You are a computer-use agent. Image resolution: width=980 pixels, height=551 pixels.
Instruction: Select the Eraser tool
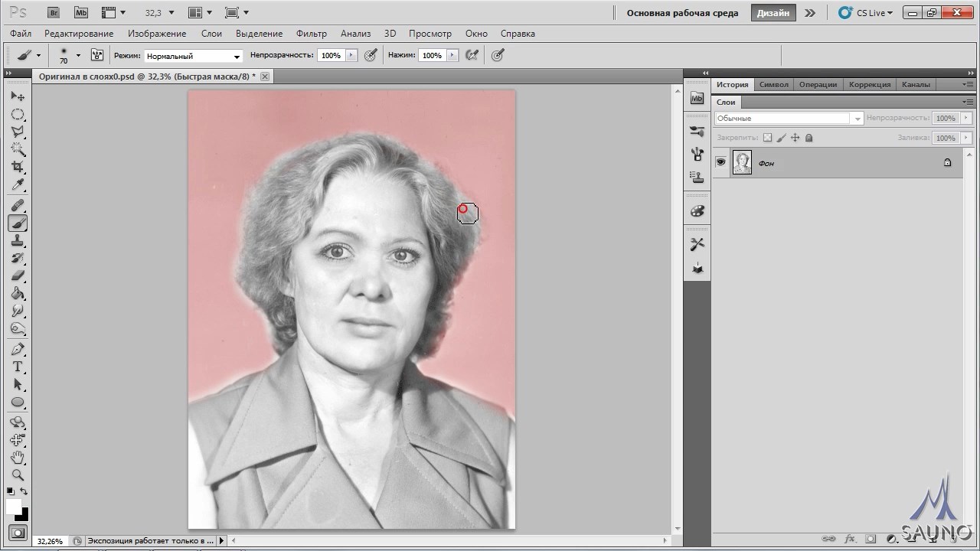point(18,276)
